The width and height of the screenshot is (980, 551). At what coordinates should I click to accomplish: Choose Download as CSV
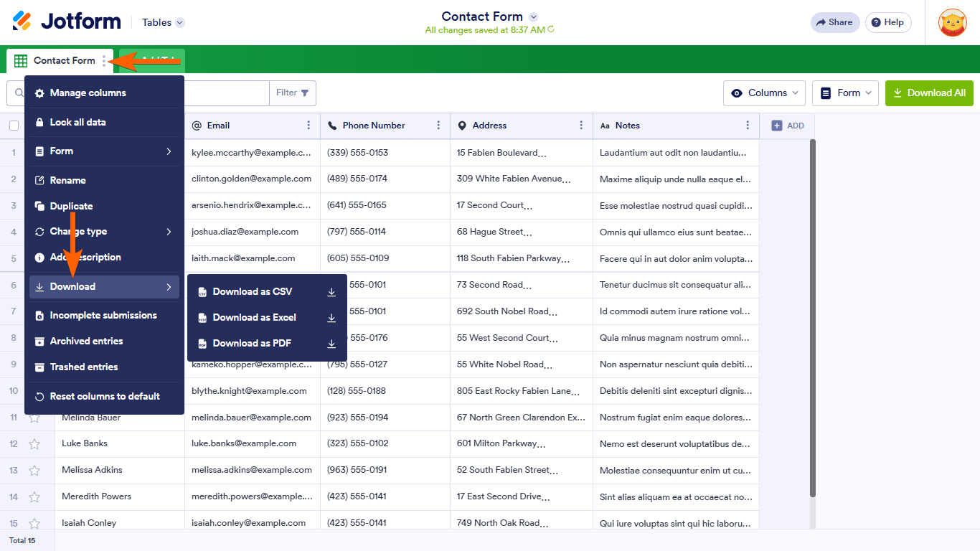point(253,291)
